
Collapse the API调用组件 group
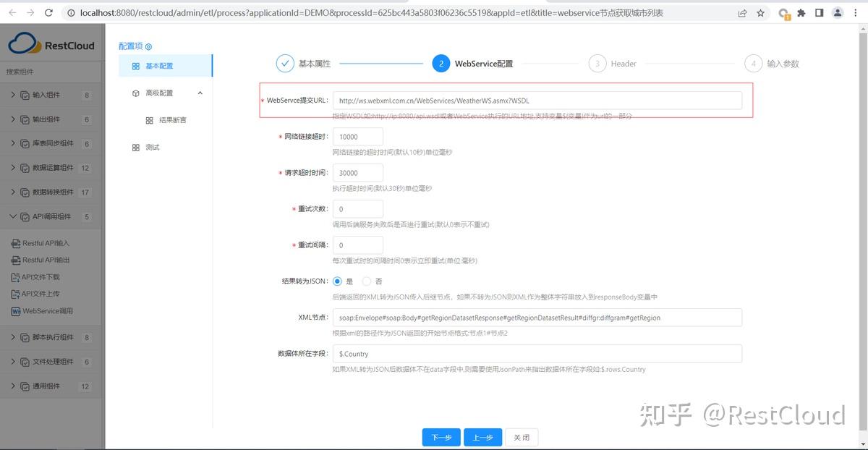45,216
